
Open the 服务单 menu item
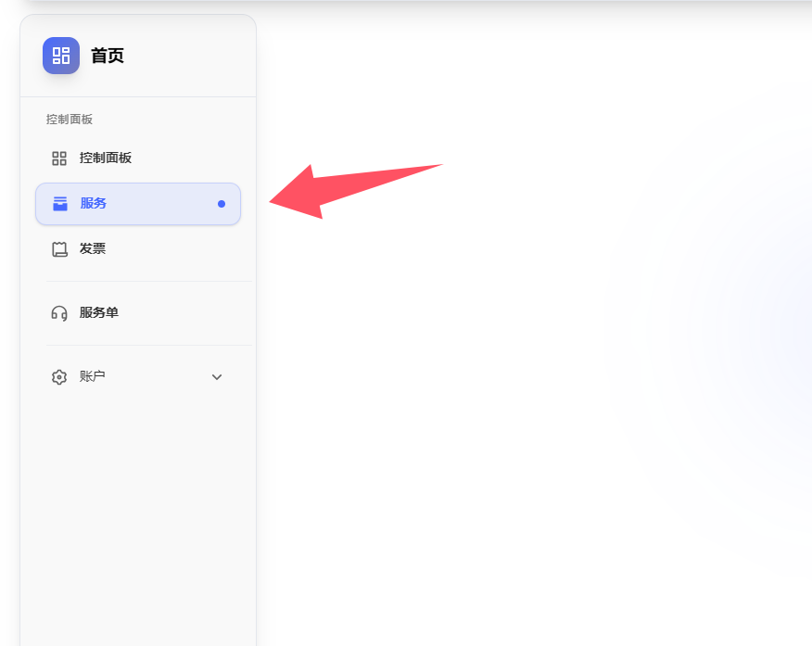[138, 312]
